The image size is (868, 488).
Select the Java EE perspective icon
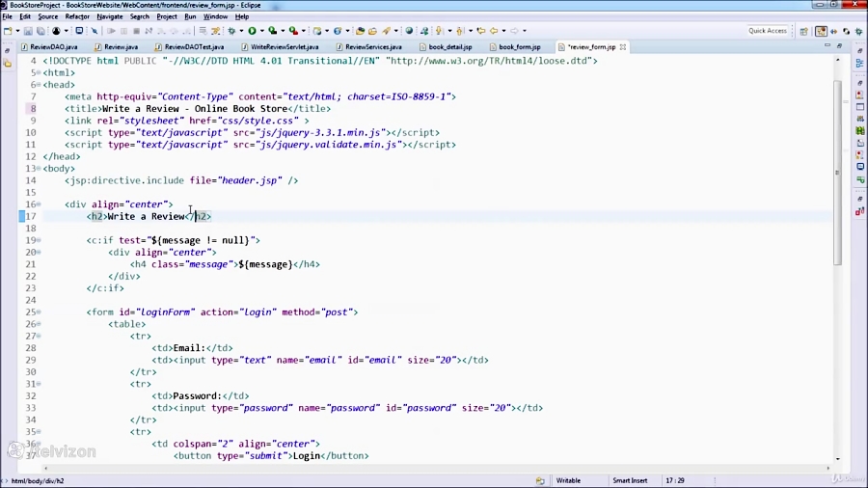(x=822, y=32)
